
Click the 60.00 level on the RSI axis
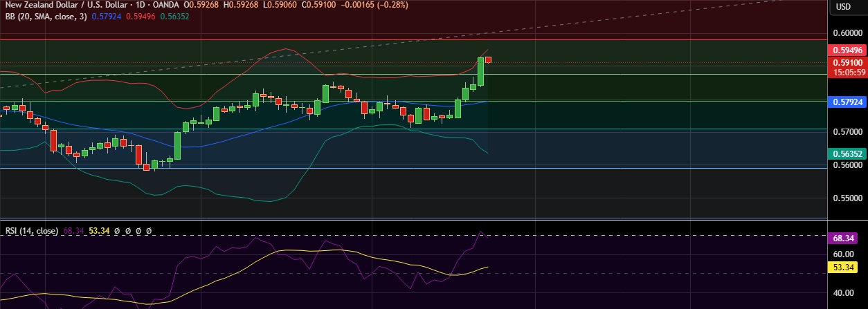coord(843,254)
